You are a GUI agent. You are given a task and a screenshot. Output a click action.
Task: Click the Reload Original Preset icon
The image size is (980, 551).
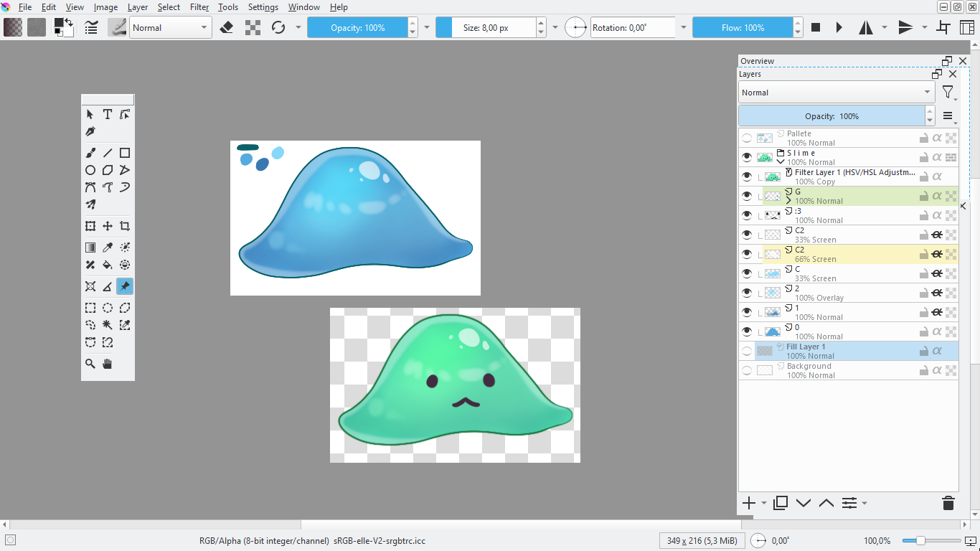pos(278,27)
